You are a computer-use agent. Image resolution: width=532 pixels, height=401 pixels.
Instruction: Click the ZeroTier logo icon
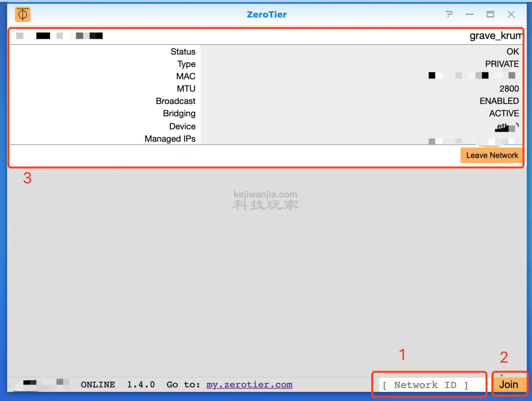[23, 15]
